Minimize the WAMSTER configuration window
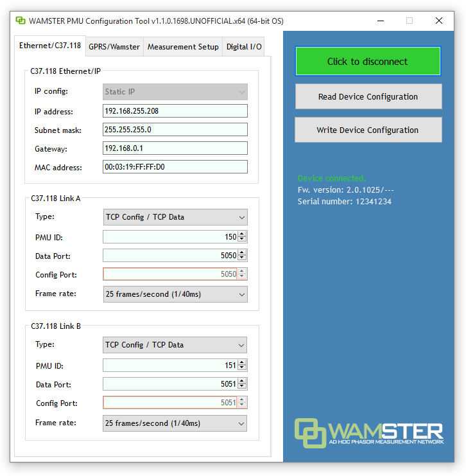The height and width of the screenshot is (476, 466). [381, 21]
